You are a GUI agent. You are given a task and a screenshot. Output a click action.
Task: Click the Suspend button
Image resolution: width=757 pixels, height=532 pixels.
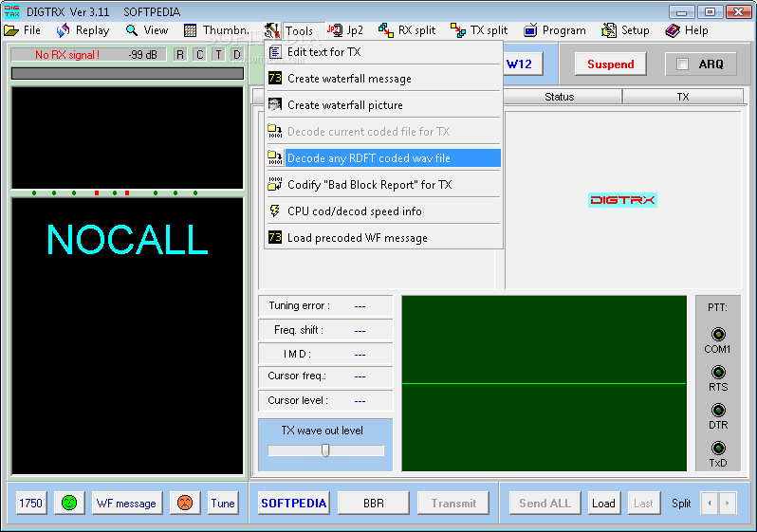pyautogui.click(x=610, y=64)
